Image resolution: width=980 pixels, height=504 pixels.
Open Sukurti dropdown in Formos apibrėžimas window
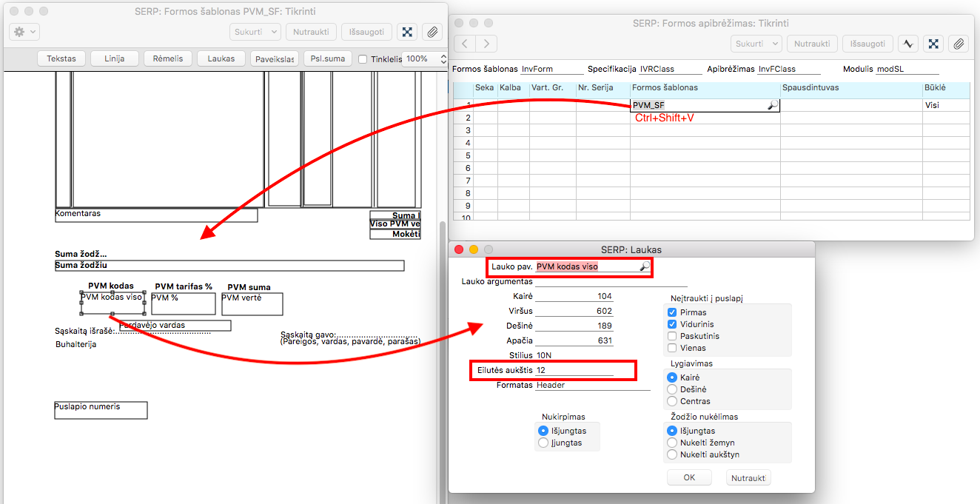[756, 44]
